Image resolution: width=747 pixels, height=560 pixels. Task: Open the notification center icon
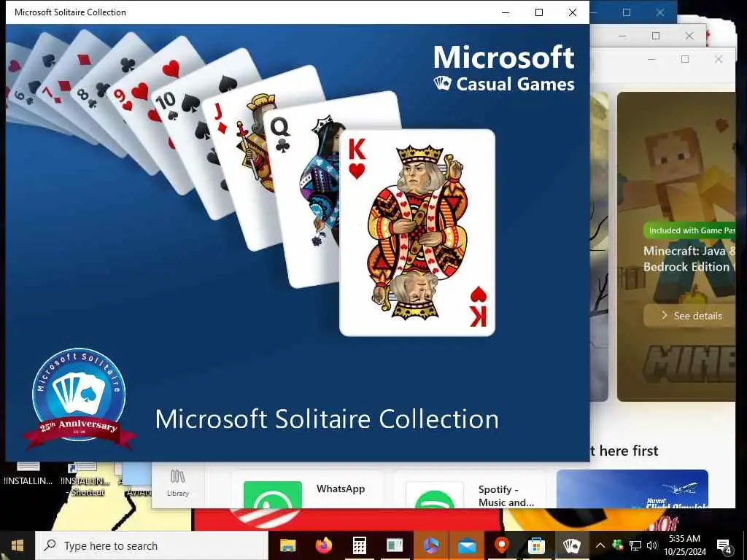[724, 546]
